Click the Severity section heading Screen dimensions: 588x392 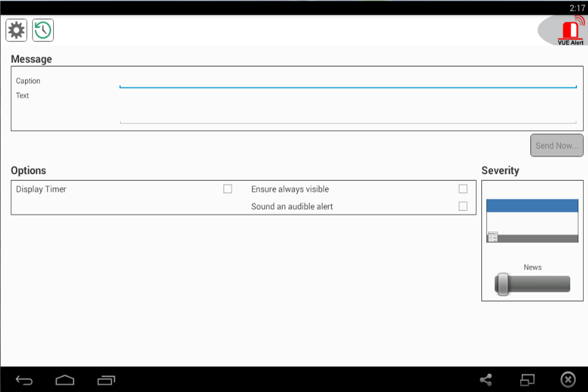click(x=500, y=170)
